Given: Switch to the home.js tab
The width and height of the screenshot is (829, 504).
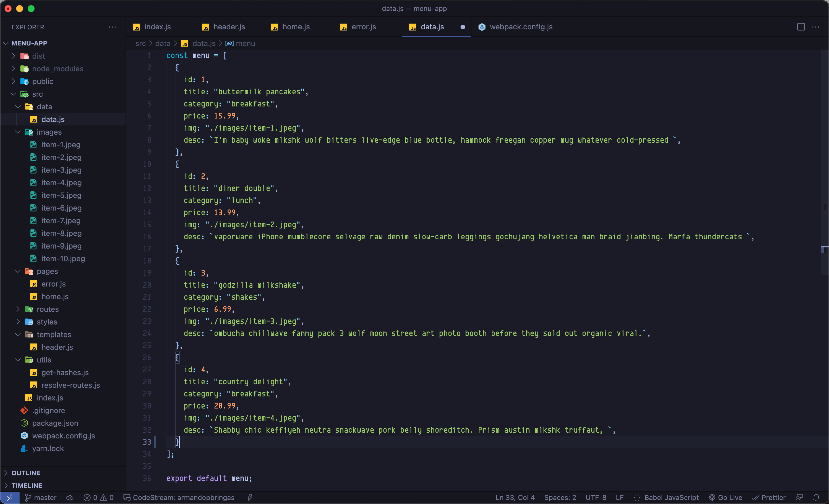Looking at the screenshot, I should (x=298, y=27).
